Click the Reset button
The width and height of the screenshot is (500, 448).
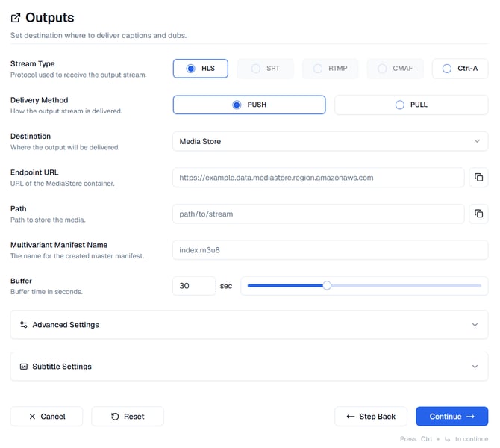128,417
